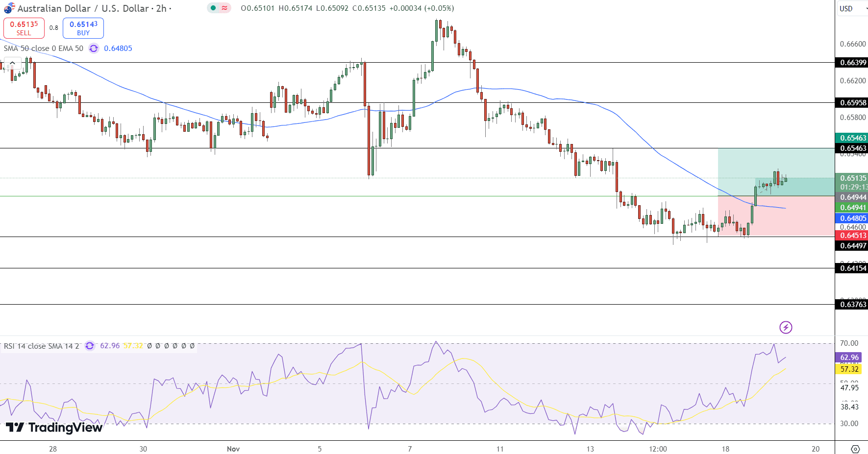Click the 0.65958 price level label

tap(852, 103)
